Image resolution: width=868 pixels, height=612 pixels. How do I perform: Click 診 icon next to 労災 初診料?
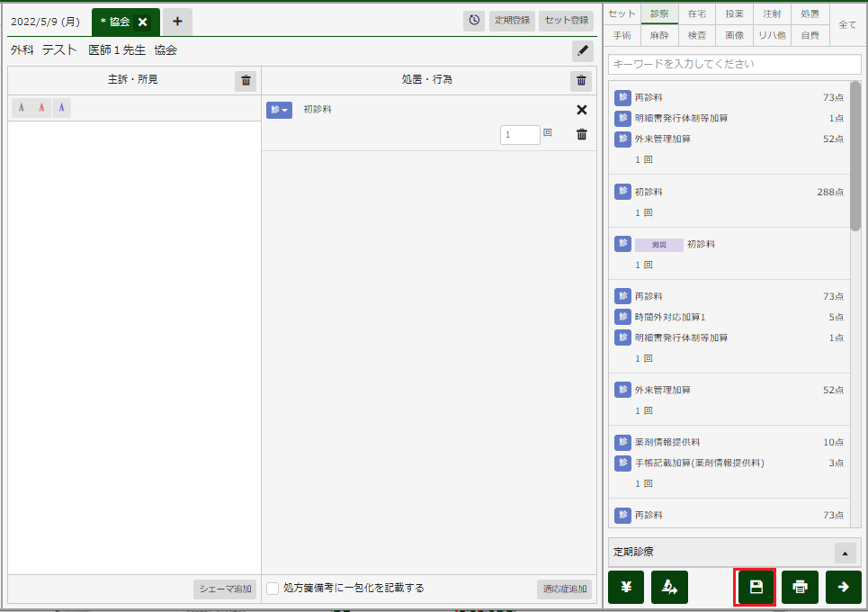click(x=622, y=244)
